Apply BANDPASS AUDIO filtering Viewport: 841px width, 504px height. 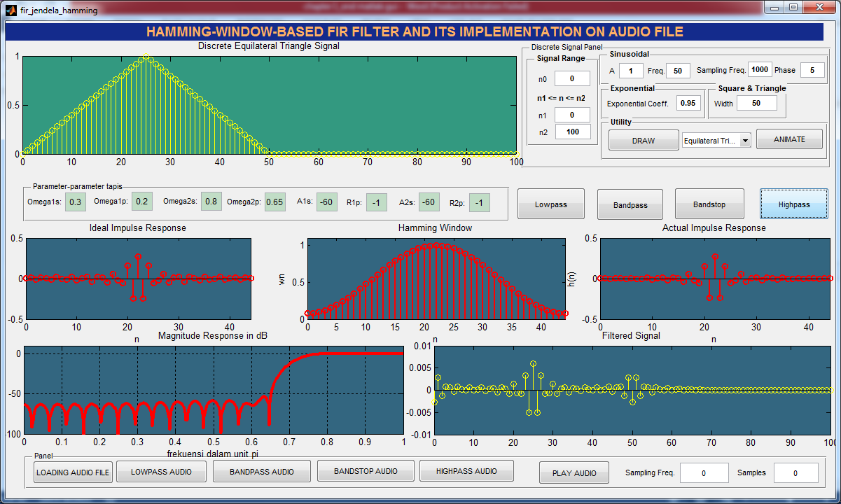pyautogui.click(x=261, y=471)
